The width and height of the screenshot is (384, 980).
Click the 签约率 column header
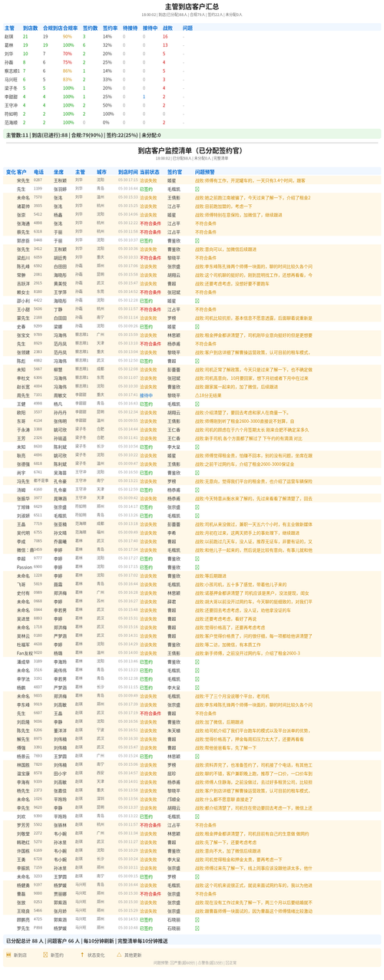(x=110, y=28)
